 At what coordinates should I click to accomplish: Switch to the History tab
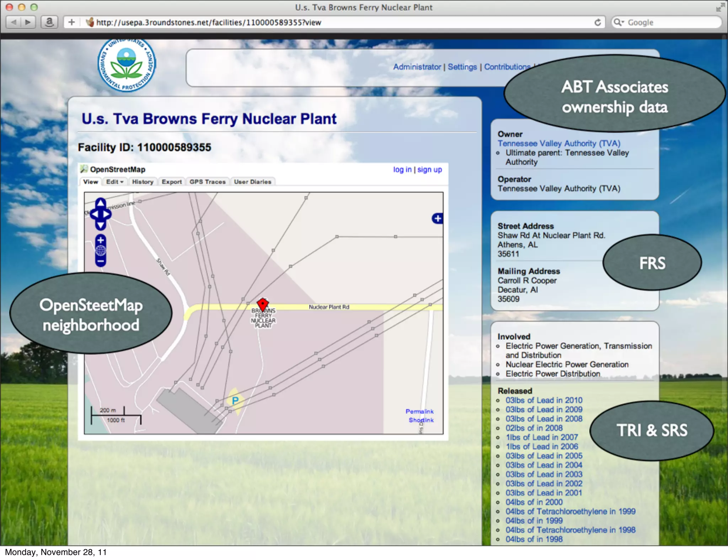pyautogui.click(x=143, y=182)
